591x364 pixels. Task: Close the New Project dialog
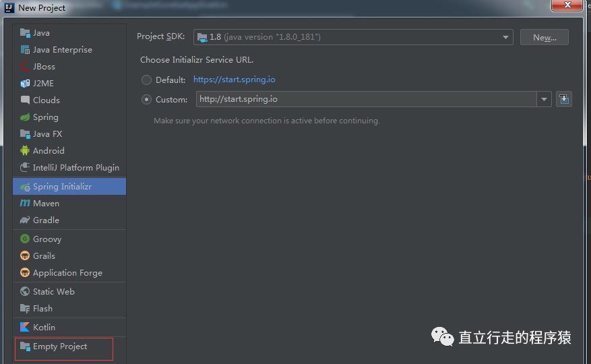click(567, 5)
